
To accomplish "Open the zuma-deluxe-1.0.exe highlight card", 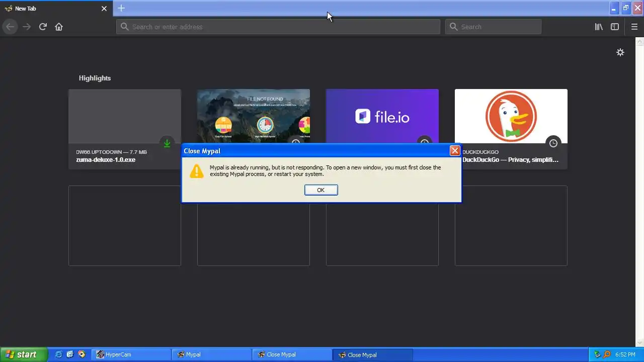I will (x=125, y=129).
